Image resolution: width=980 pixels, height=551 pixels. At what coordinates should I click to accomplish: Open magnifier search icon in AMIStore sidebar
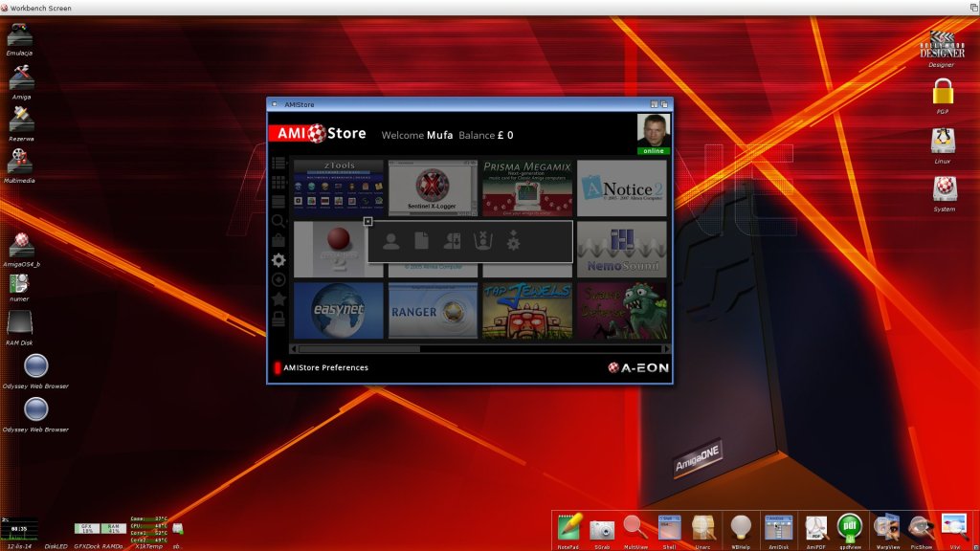pos(278,221)
